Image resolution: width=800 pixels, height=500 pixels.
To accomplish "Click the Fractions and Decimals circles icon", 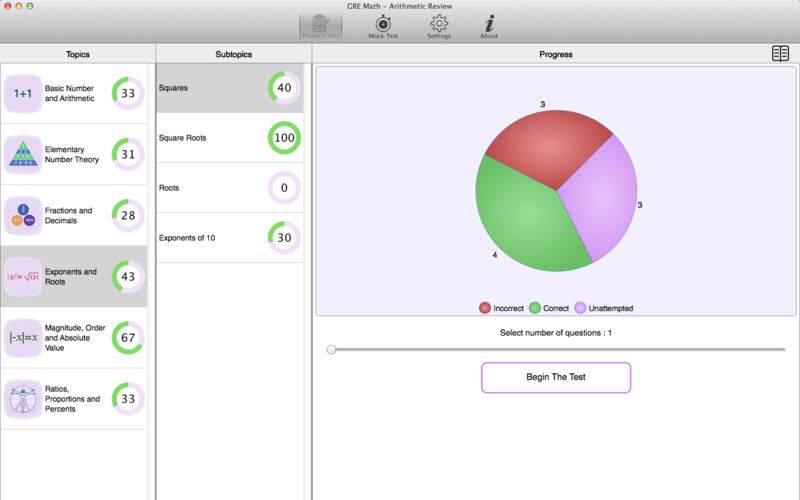I will pos(23,216).
